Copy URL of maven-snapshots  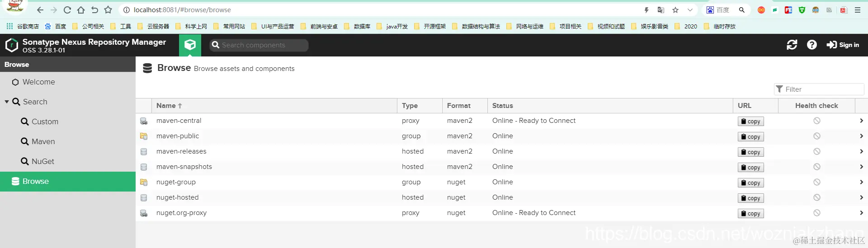751,168
